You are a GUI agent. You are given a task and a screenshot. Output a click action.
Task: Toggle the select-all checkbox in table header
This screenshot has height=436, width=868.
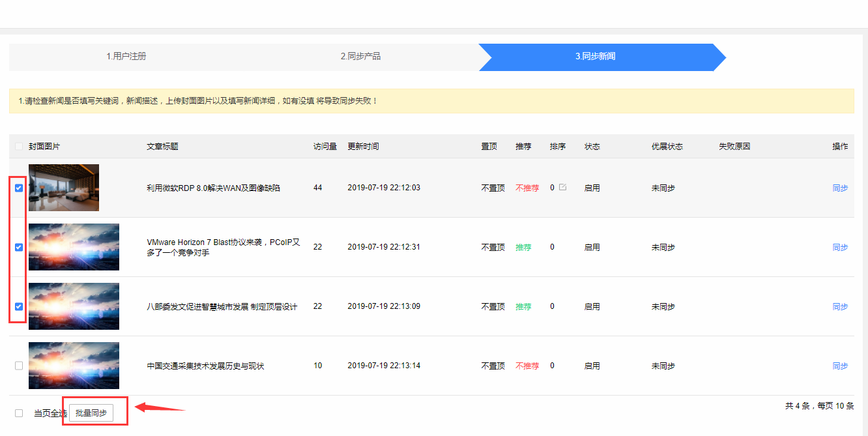[19, 147]
